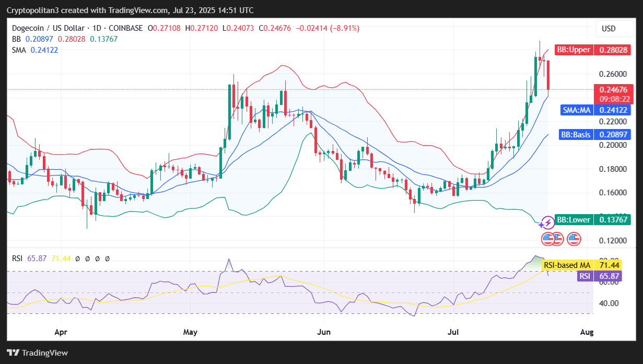Select the BB:Basis axis label
643x364 pixels.
coord(594,135)
